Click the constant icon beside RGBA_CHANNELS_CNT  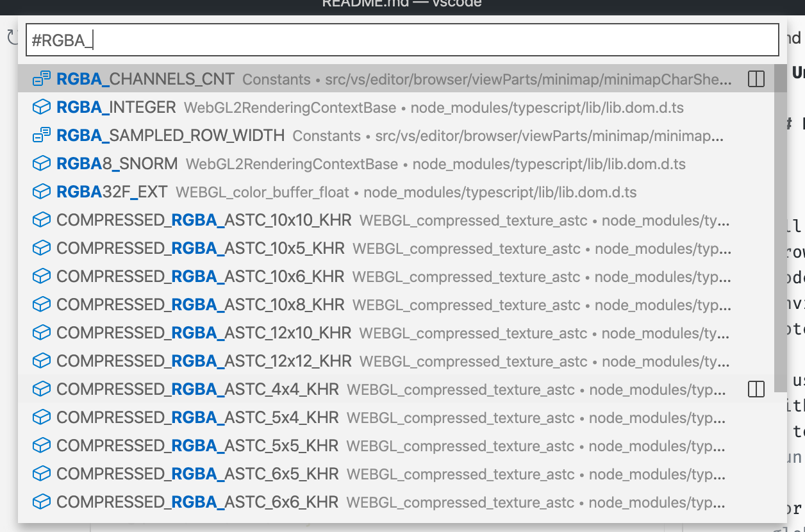click(40, 79)
